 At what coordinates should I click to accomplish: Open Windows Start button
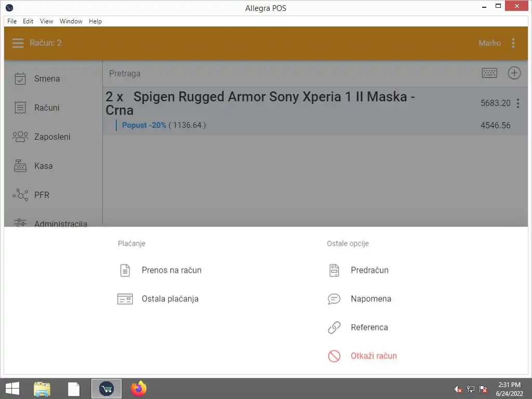point(12,389)
